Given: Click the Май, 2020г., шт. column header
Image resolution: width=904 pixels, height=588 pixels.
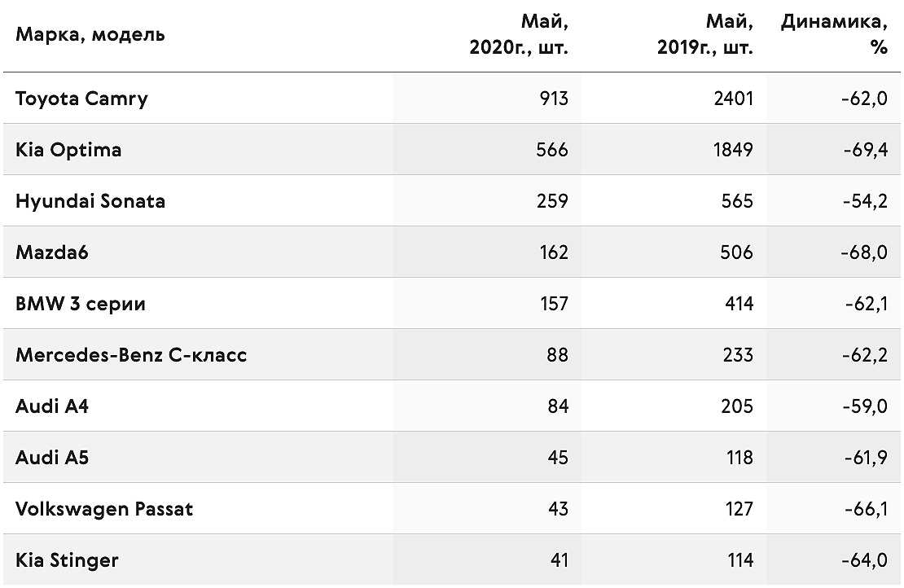Looking at the screenshot, I should [518, 34].
